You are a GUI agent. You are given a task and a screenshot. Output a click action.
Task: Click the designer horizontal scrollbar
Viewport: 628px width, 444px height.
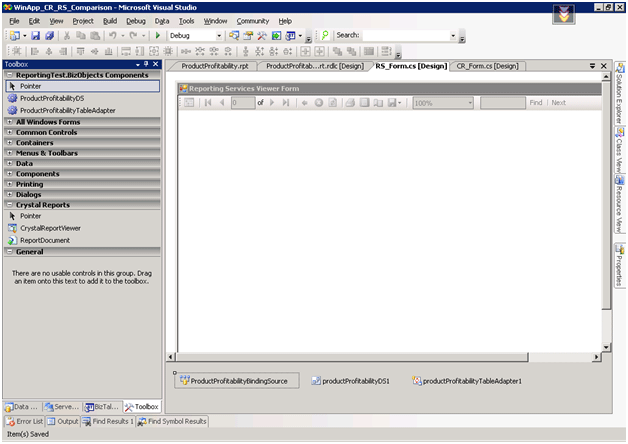click(352, 357)
